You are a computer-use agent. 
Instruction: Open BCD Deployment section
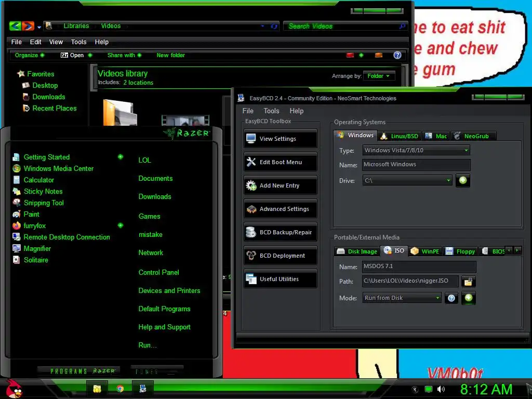click(280, 256)
